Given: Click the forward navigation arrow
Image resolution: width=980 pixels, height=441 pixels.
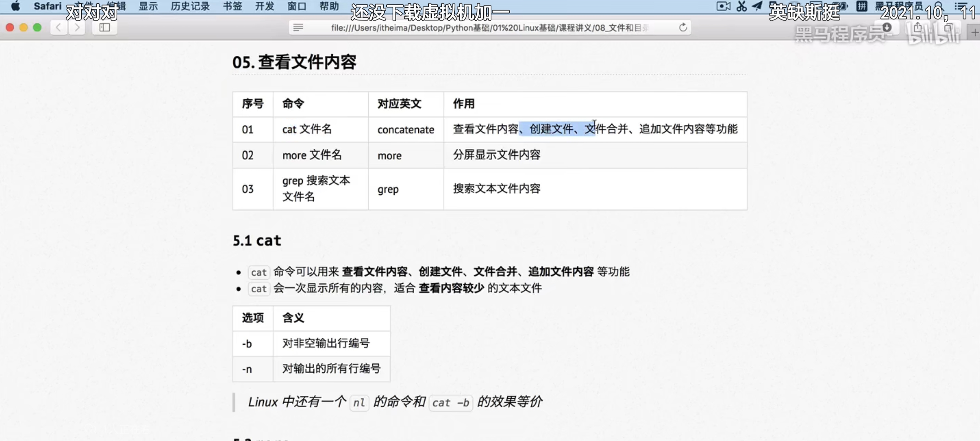Looking at the screenshot, I should 77,27.
